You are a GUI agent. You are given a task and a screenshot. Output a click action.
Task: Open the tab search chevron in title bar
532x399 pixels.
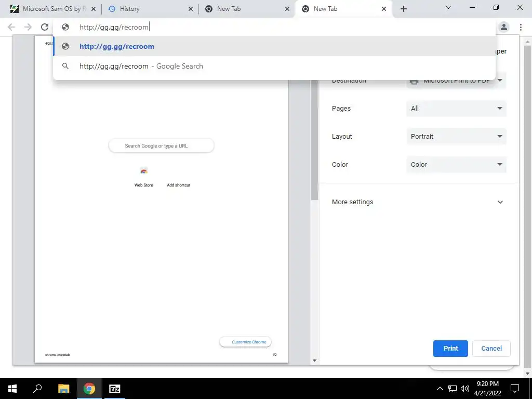(x=448, y=7)
